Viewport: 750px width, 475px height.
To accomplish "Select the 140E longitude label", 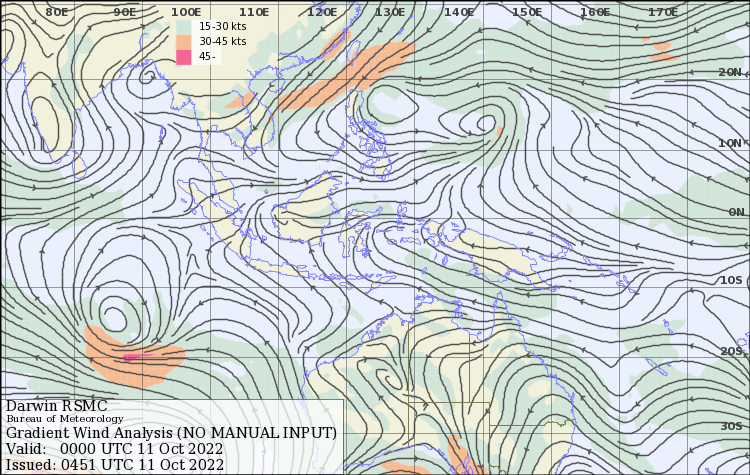I will coord(458,12).
